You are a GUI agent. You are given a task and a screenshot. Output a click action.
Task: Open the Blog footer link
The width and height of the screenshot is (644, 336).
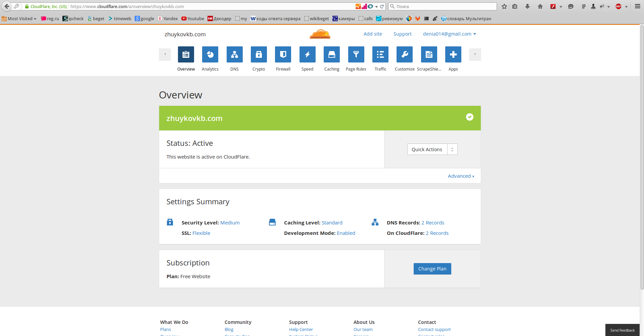(x=229, y=330)
